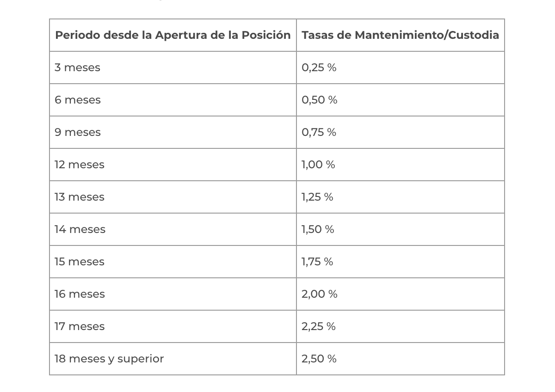Click the '0,50 %' rate cell
Image resolution: width=555 pixels, height=392 pixels.
coord(320,100)
